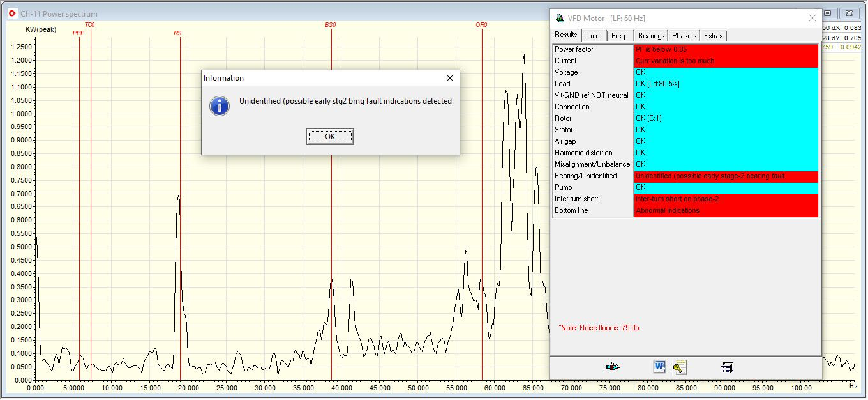
Task: Click the TC0 marker label on spectrum
Action: pos(89,25)
